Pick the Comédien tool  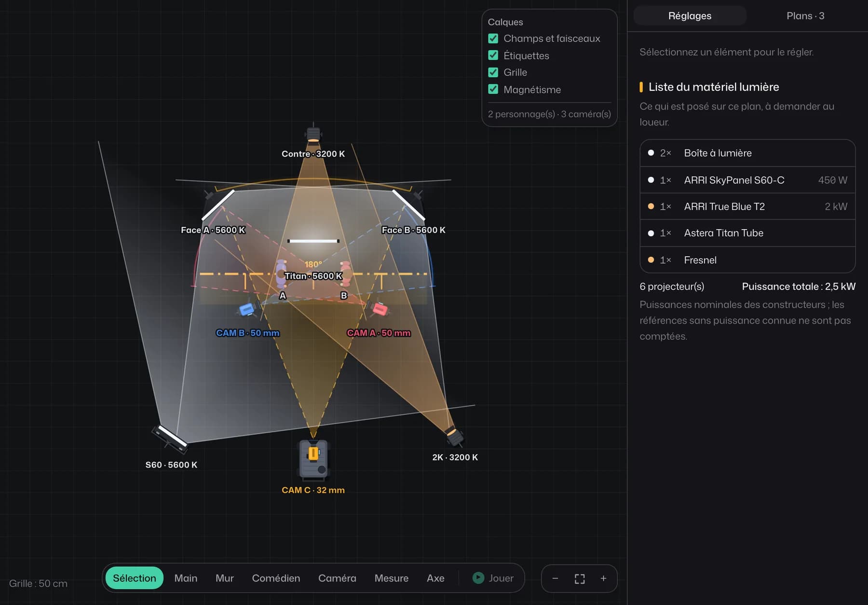pos(276,578)
